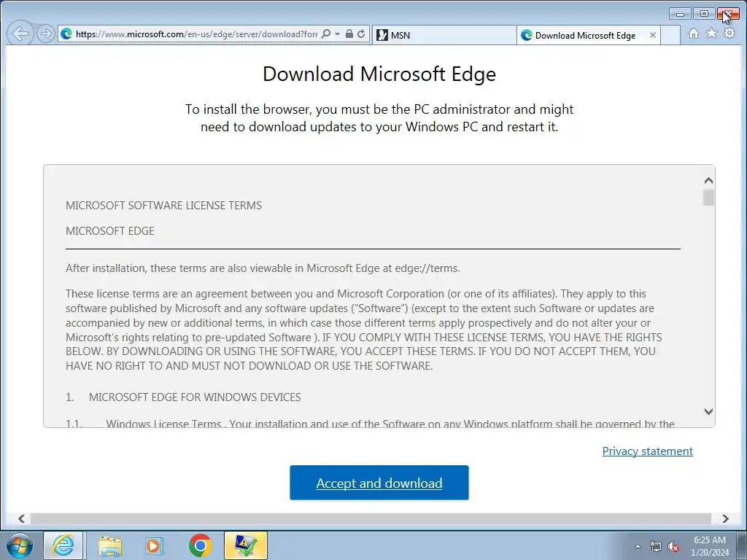Close the Download Microsoft Edge tab
This screenshot has width=747, height=560.
(653, 35)
